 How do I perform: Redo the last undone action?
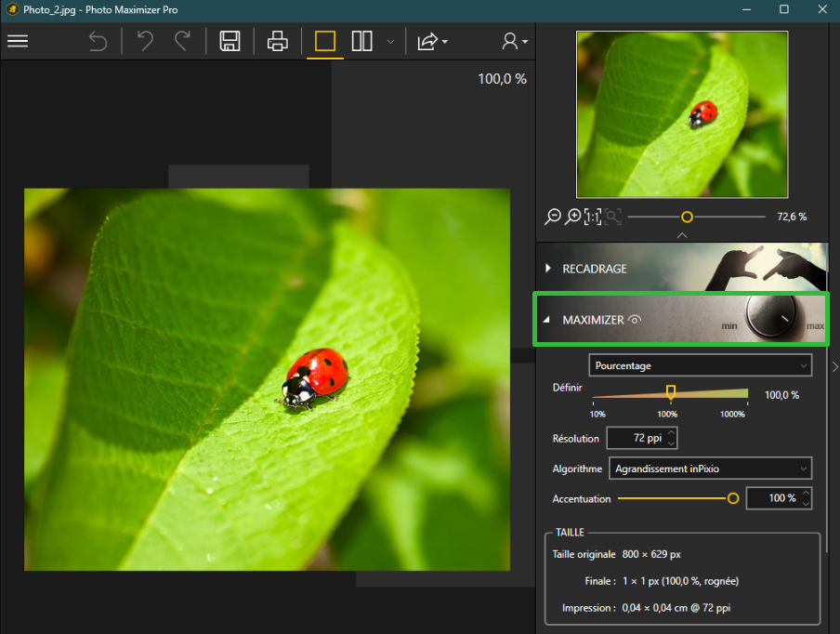[x=183, y=41]
